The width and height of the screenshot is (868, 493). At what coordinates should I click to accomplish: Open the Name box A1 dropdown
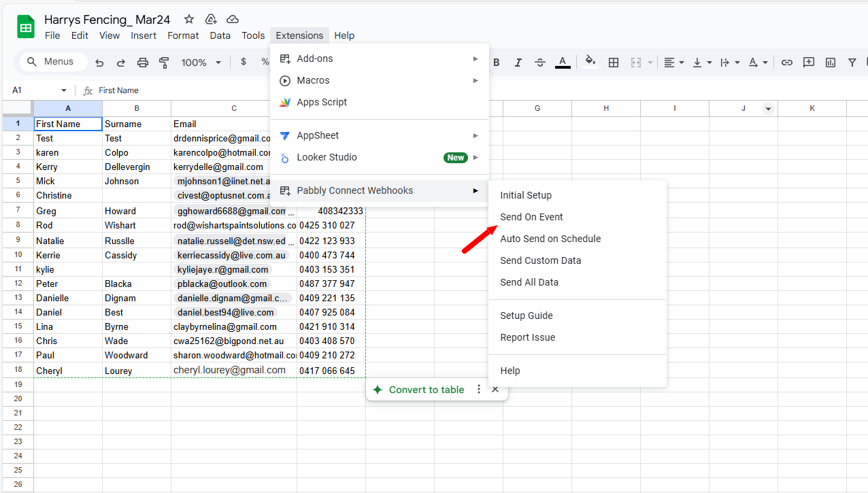coord(64,90)
